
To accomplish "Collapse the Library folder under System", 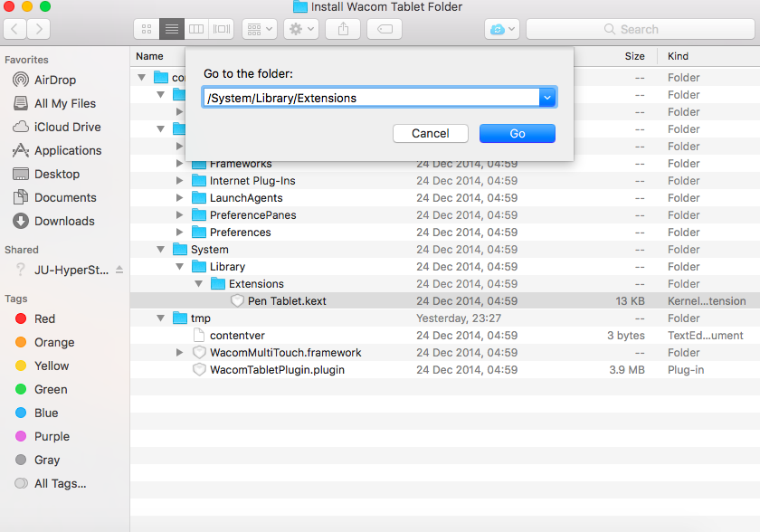I will (x=179, y=267).
